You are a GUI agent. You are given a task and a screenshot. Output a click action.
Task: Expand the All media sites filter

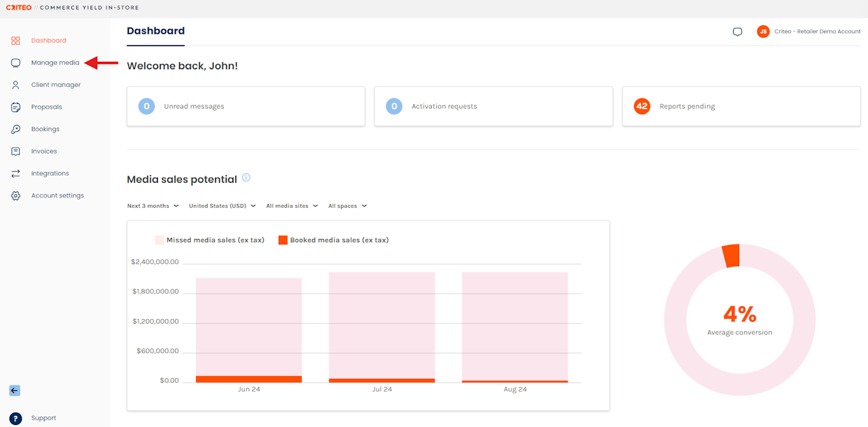[292, 206]
